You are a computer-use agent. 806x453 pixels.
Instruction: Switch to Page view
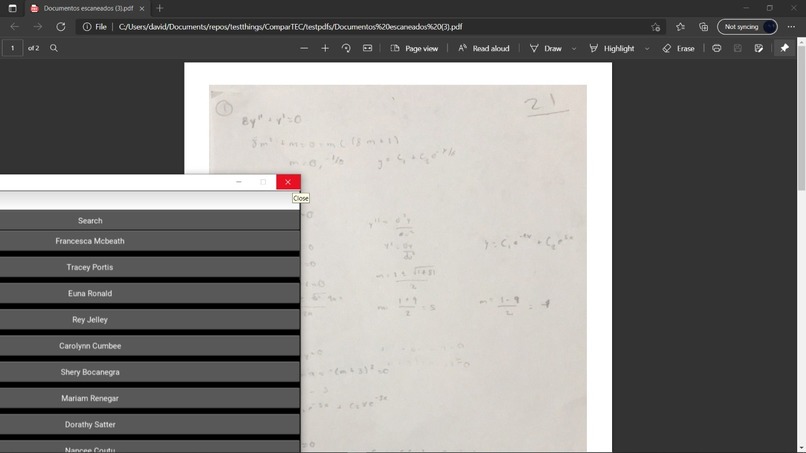414,48
